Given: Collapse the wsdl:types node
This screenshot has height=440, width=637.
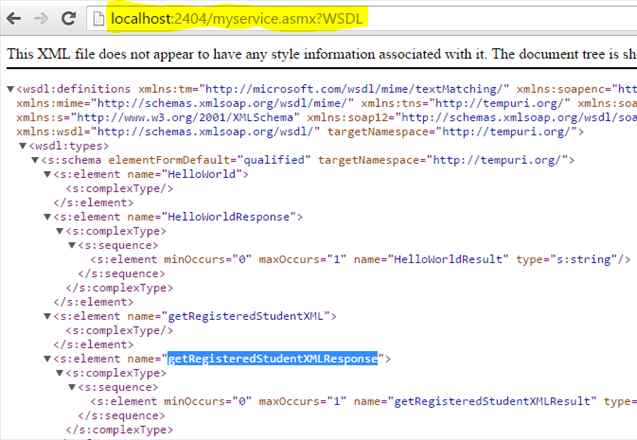Looking at the screenshot, I should [23, 146].
